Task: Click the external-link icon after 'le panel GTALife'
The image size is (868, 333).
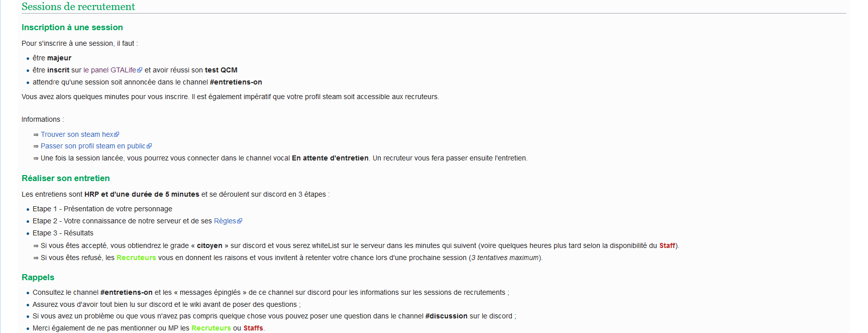Action: pyautogui.click(x=140, y=70)
